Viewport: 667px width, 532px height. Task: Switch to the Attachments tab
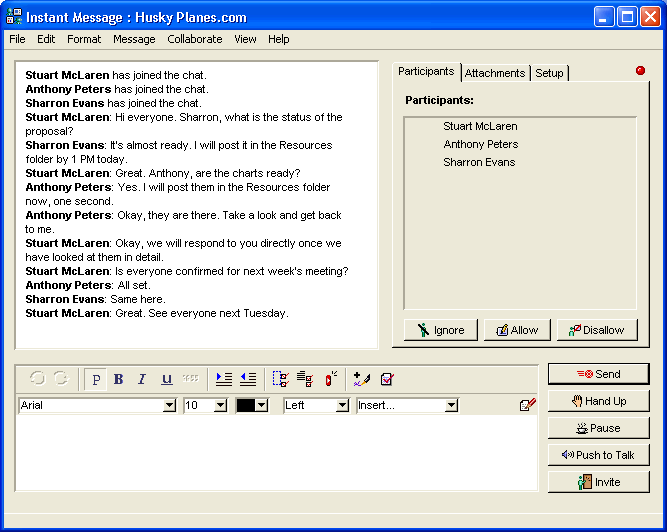[495, 73]
